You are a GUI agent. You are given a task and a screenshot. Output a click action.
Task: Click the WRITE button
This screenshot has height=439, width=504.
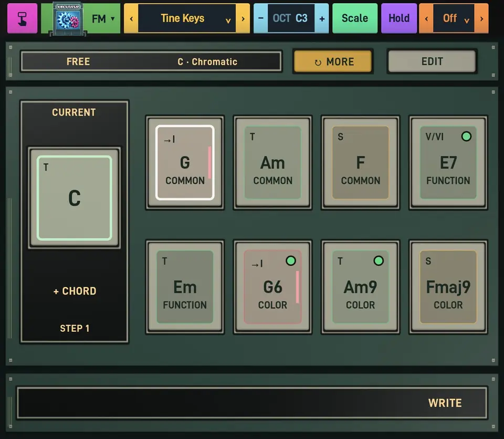(x=445, y=403)
